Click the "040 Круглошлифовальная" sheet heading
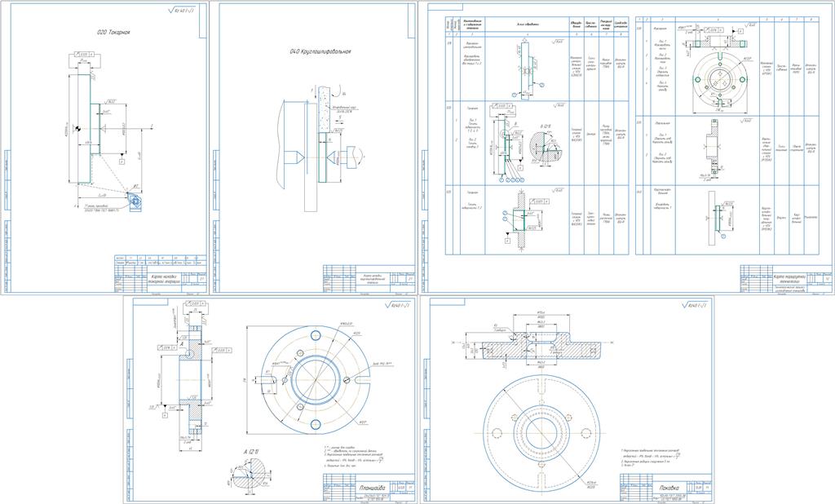835x504 pixels. 320,51
